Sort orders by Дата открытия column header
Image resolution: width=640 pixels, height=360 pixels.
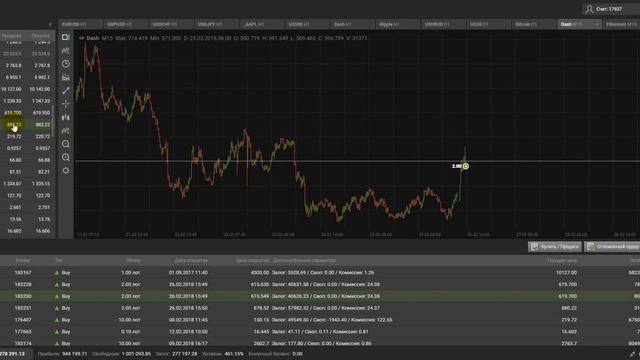pos(191,260)
